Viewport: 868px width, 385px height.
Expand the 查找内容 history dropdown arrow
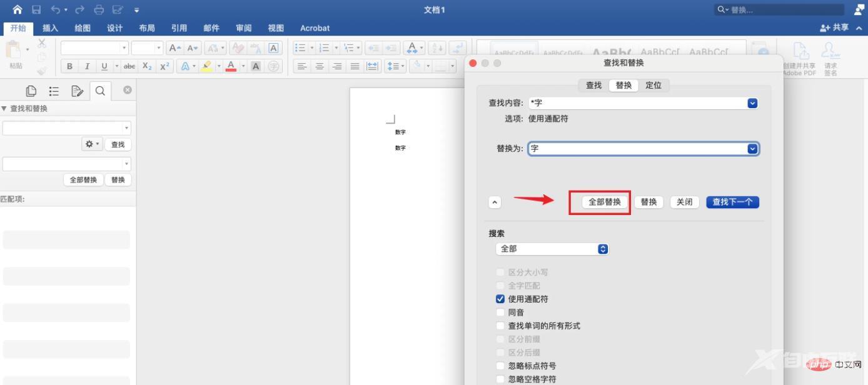[752, 103]
